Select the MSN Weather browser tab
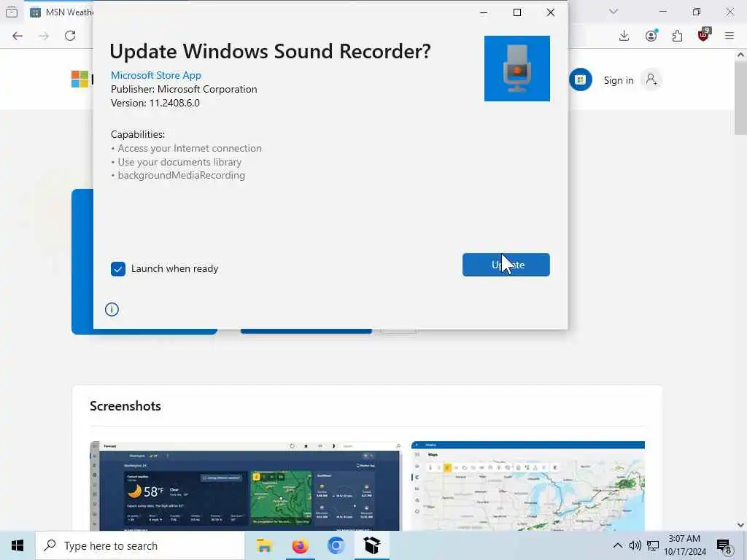747x560 pixels. point(61,12)
